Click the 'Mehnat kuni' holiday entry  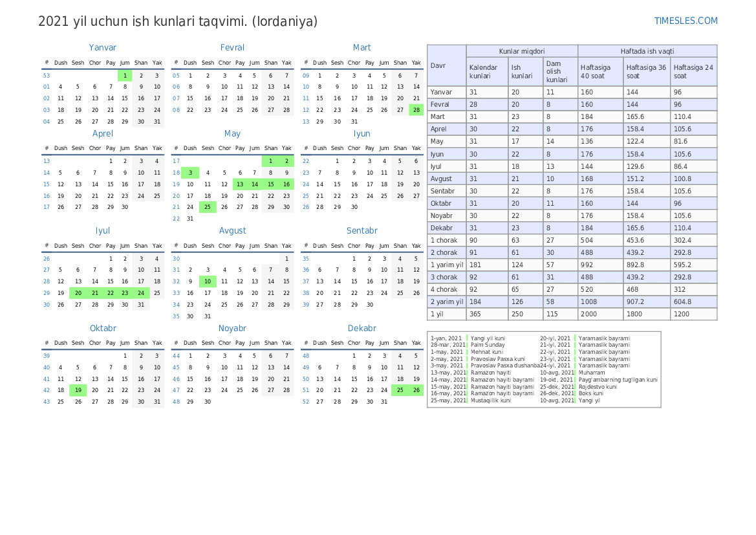coord(486,352)
